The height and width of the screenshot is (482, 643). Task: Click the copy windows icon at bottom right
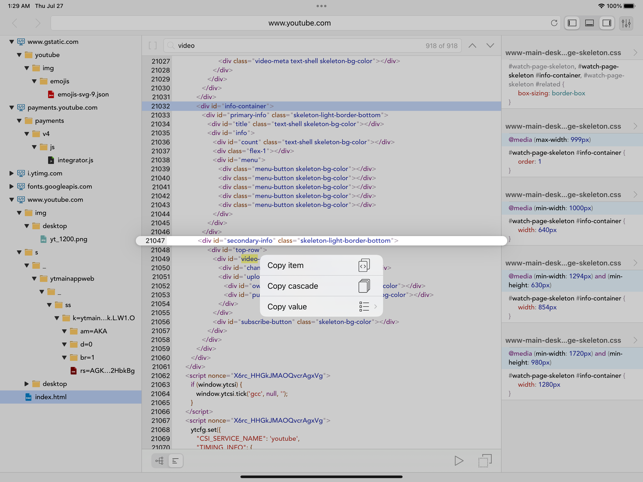485,461
